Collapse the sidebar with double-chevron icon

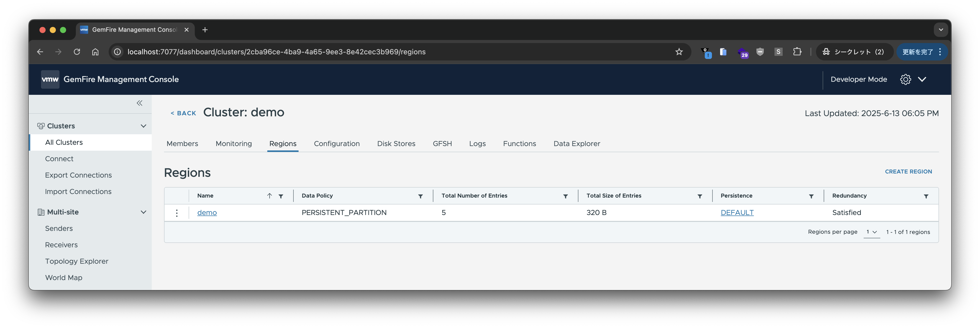coord(140,103)
